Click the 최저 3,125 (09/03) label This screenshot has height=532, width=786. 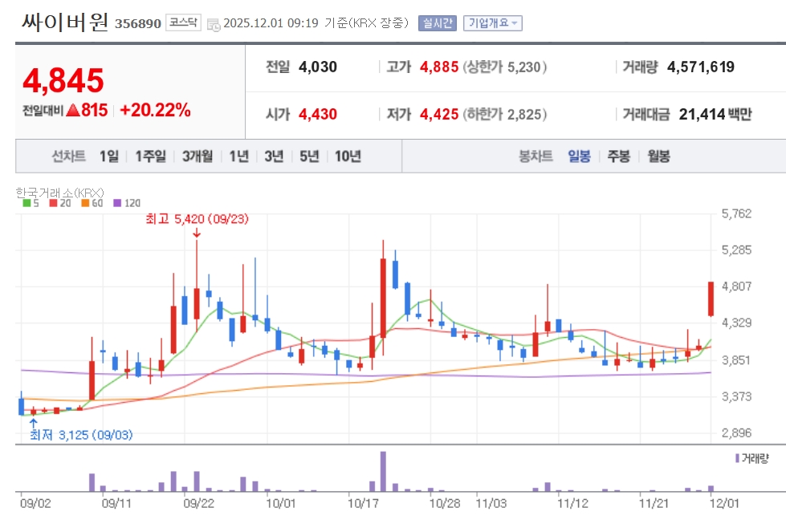(81, 435)
